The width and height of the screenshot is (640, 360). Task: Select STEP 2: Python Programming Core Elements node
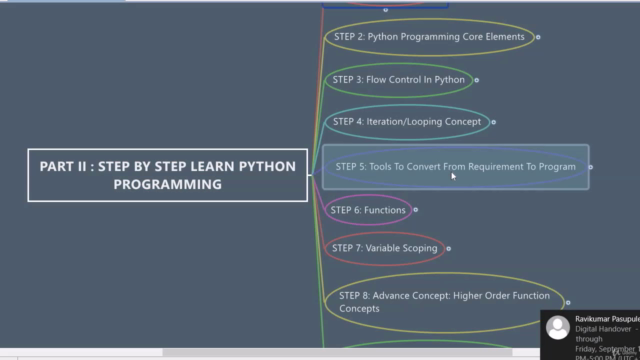pos(429,37)
